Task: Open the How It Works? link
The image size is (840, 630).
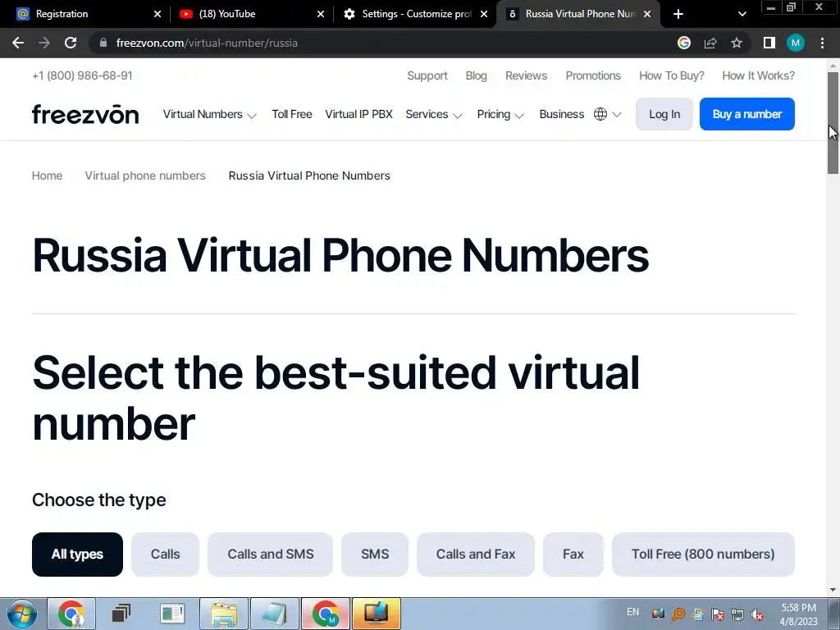Action: click(x=758, y=75)
